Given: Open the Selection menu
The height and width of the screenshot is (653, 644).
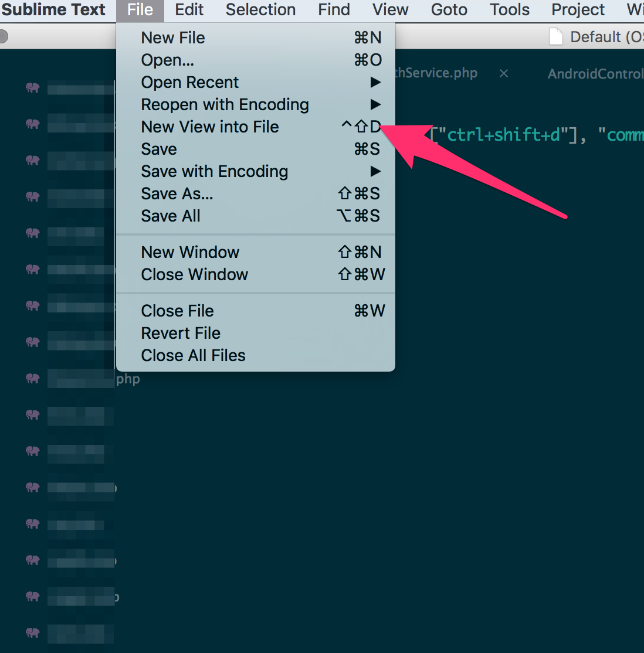Looking at the screenshot, I should (260, 9).
